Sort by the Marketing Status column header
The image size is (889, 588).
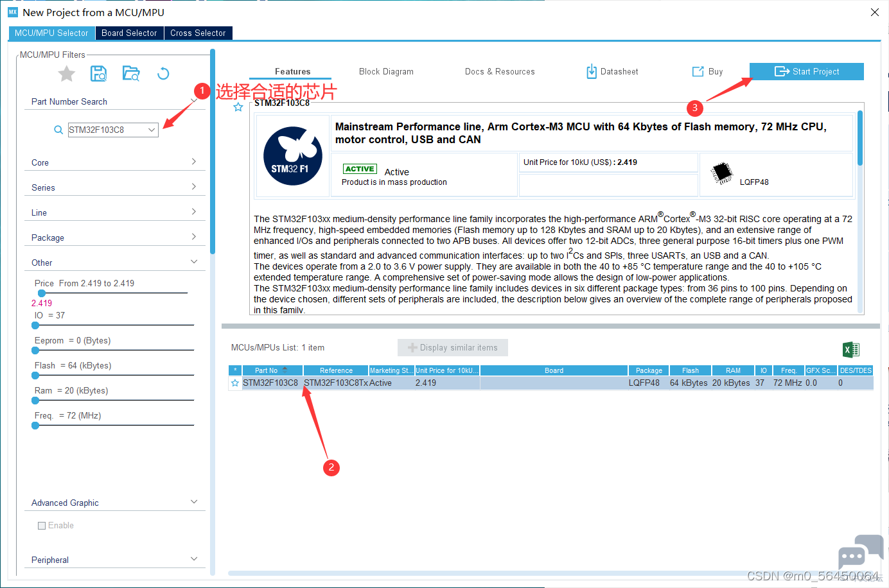click(x=392, y=370)
